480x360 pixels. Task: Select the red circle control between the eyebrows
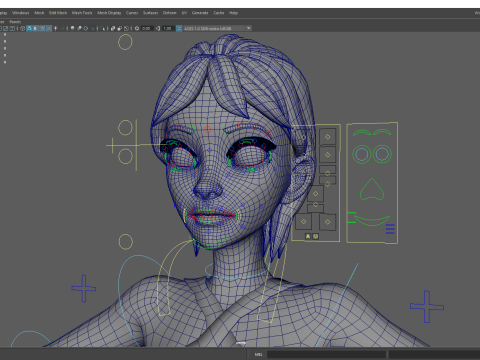[x=207, y=129]
